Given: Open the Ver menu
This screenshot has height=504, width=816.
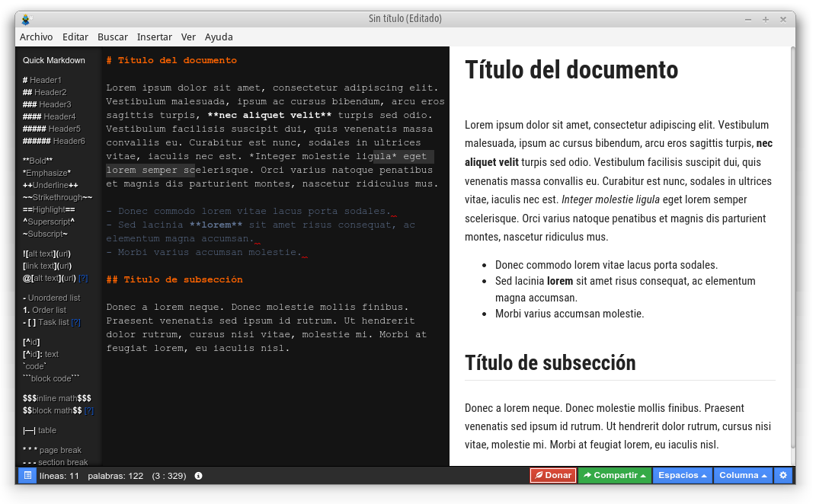Looking at the screenshot, I should [x=188, y=37].
